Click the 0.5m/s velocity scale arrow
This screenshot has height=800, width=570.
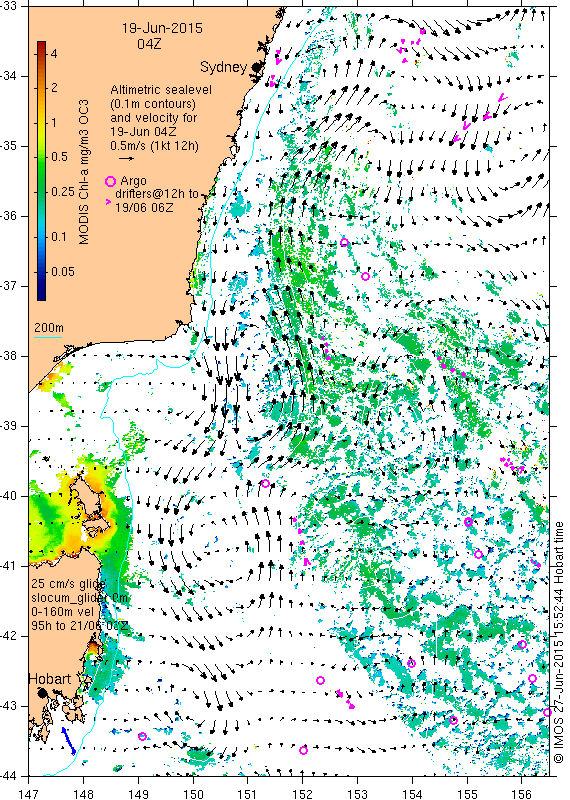pyautogui.click(x=127, y=159)
